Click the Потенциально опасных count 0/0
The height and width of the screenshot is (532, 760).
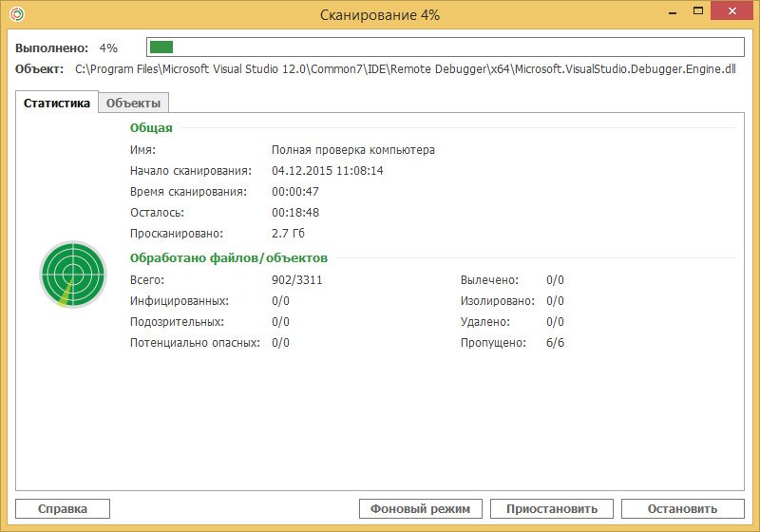[280, 343]
